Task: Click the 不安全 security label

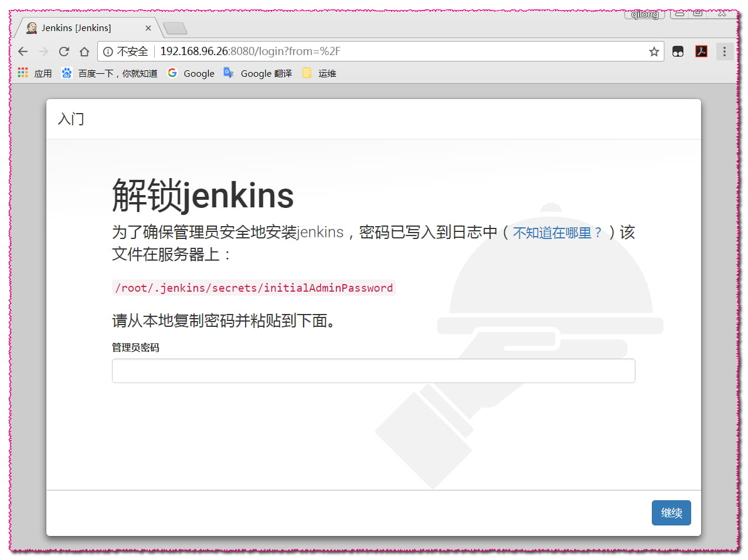Action: (x=132, y=52)
